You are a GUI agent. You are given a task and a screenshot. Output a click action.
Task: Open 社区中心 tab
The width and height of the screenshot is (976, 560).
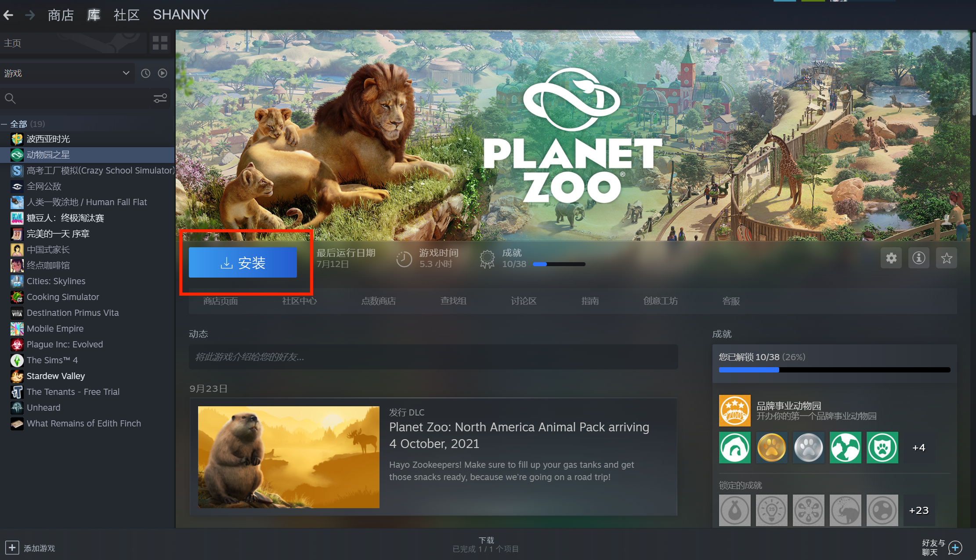click(x=300, y=301)
